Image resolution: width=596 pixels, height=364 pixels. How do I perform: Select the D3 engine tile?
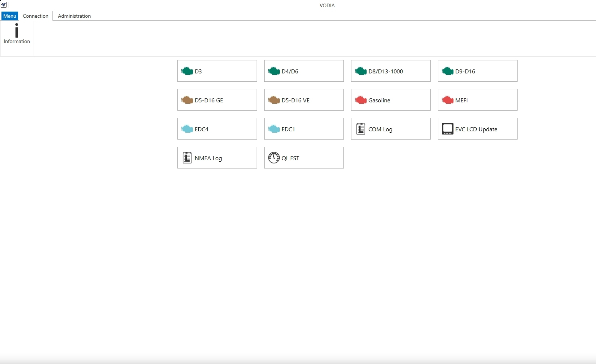pos(217,71)
